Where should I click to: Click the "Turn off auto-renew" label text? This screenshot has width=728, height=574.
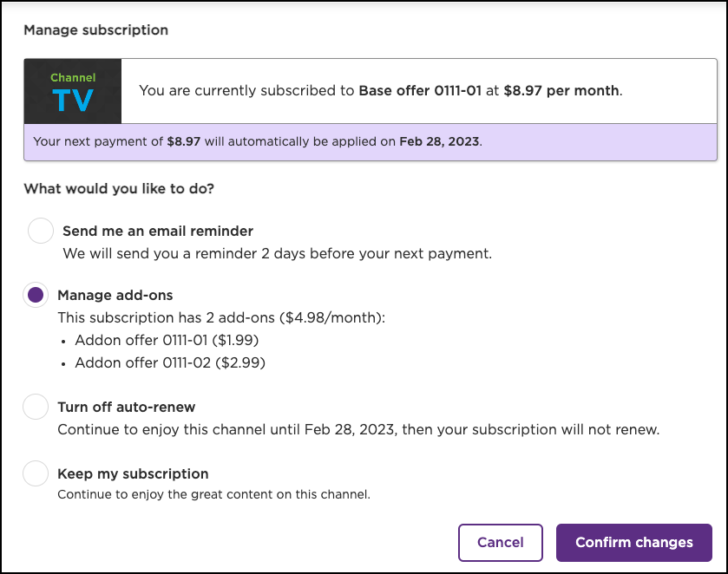126,408
